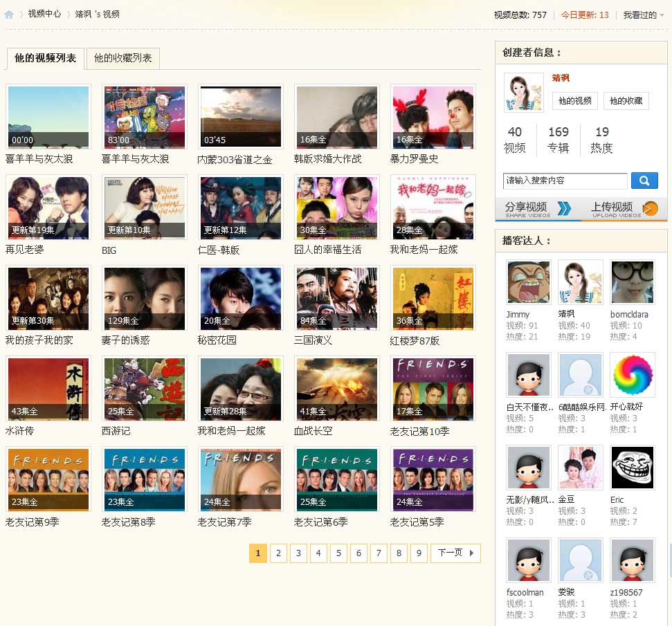This screenshot has width=672, height=626.
Task: Go to page 9
Action: coord(419,553)
